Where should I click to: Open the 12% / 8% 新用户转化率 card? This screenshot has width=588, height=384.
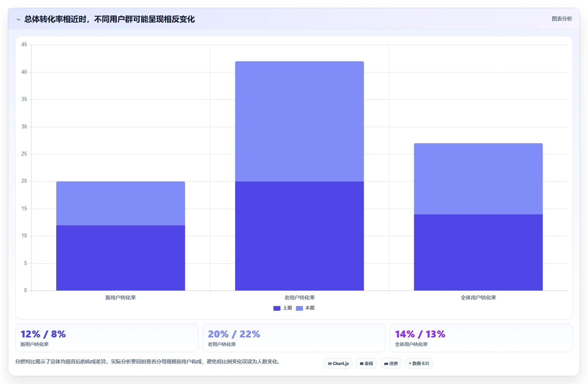(107, 338)
